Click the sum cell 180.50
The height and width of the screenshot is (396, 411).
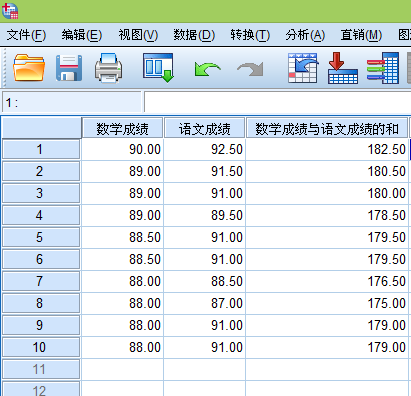point(327,171)
